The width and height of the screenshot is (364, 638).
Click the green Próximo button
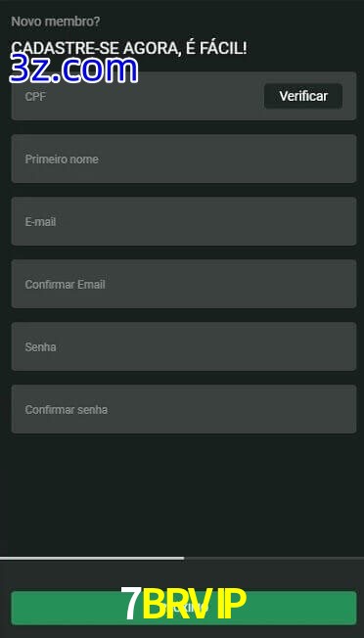(184, 609)
